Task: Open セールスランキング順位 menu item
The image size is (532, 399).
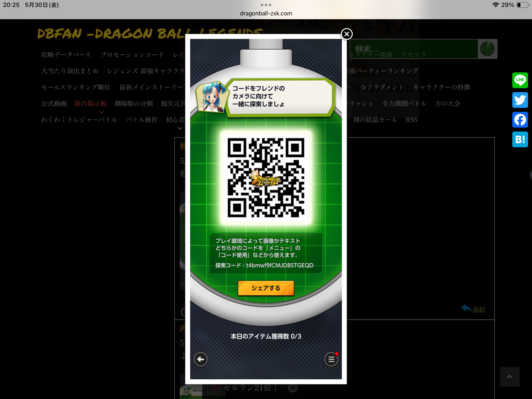Action: (76, 87)
